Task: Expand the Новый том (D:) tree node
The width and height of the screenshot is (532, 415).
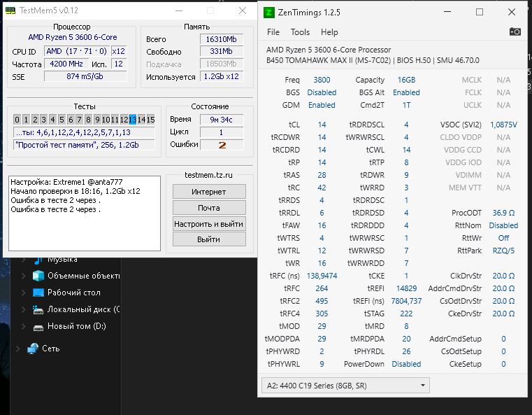Action: (23, 326)
